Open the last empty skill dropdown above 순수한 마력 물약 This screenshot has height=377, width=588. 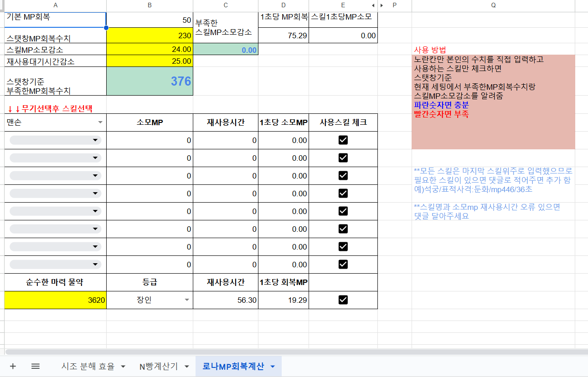[x=55, y=265]
